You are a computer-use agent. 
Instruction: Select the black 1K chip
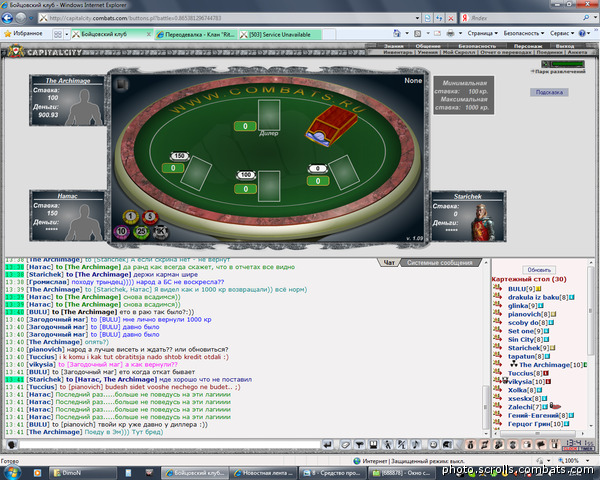point(160,232)
